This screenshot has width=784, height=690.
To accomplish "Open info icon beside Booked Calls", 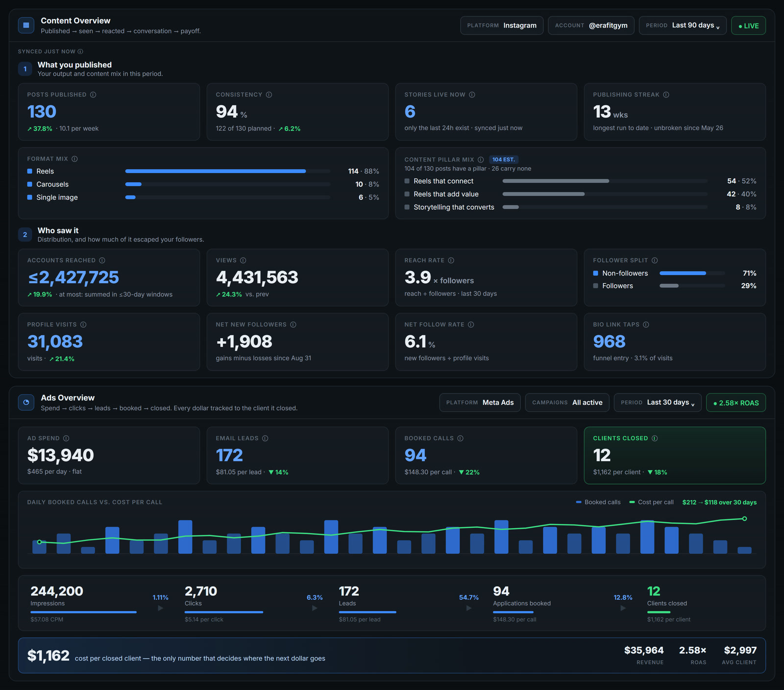I will tap(460, 438).
